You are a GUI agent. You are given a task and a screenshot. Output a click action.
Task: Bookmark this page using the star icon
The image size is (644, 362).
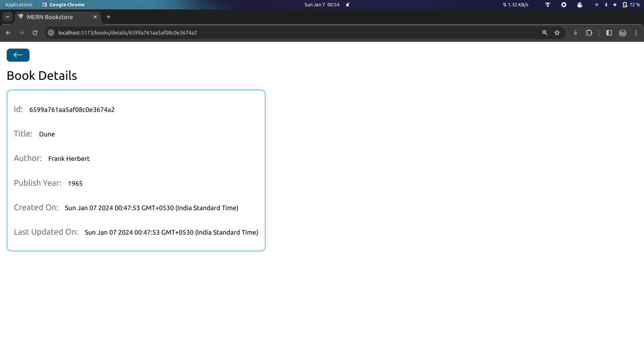(x=557, y=33)
